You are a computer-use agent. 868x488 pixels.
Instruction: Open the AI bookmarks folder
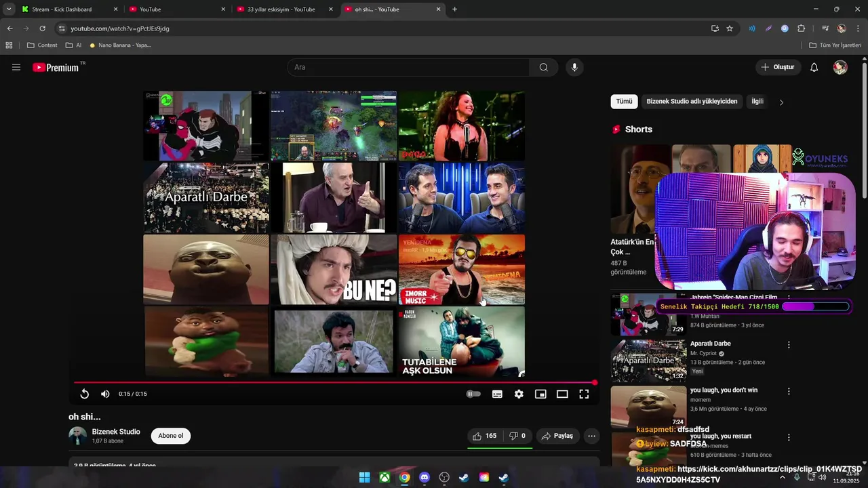[x=73, y=45]
